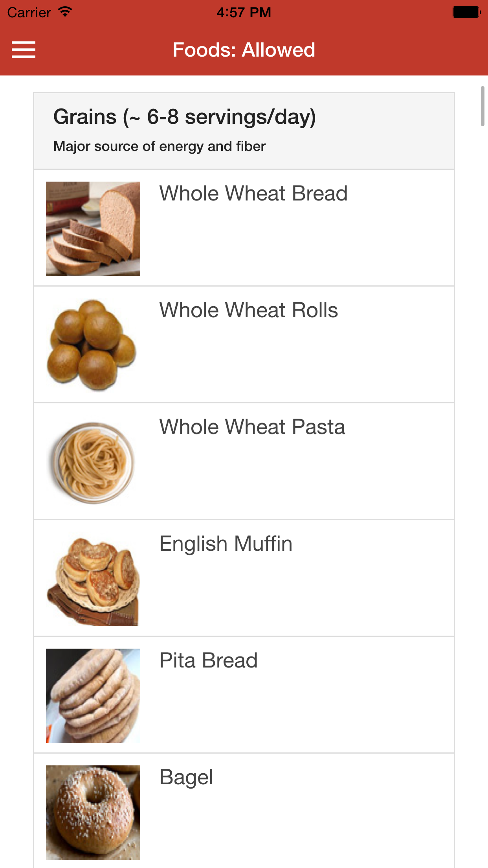Open the hamburger menu

click(x=24, y=50)
